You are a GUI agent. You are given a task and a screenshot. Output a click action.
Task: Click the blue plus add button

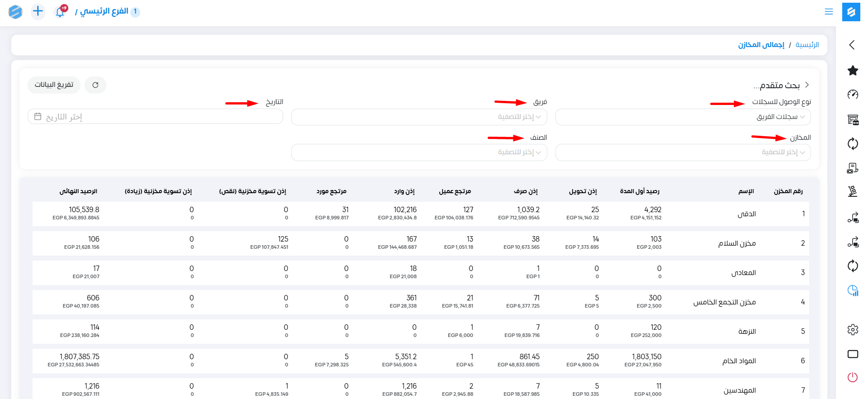(38, 11)
